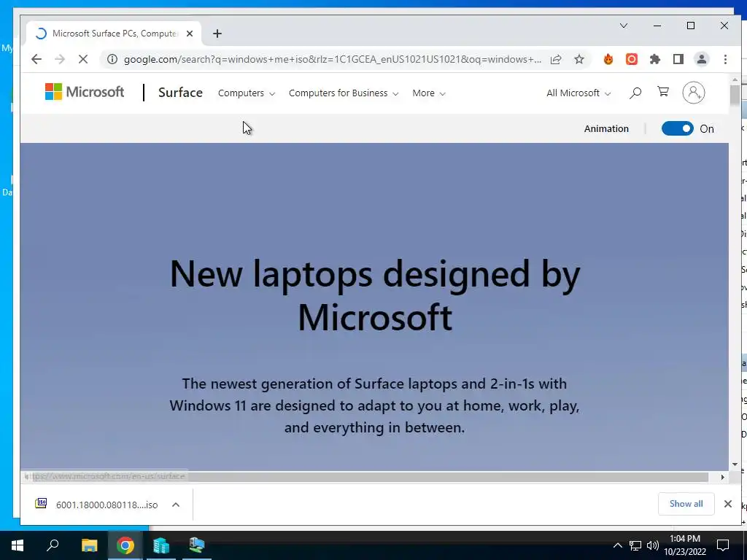The width and height of the screenshot is (747, 560).
Task: Click the Chrome address bar URL
Action: (332, 59)
